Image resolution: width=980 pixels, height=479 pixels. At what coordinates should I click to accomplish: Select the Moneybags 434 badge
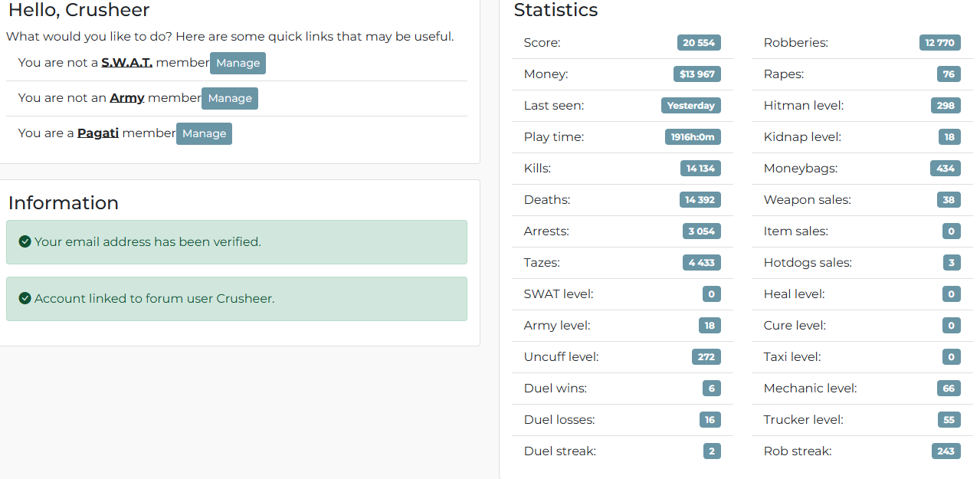click(x=946, y=169)
